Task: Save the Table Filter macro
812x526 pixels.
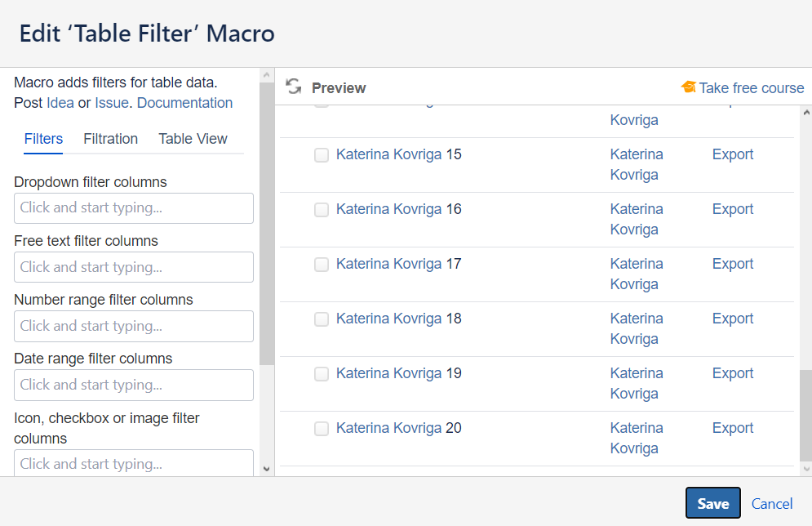Action: pos(712,504)
